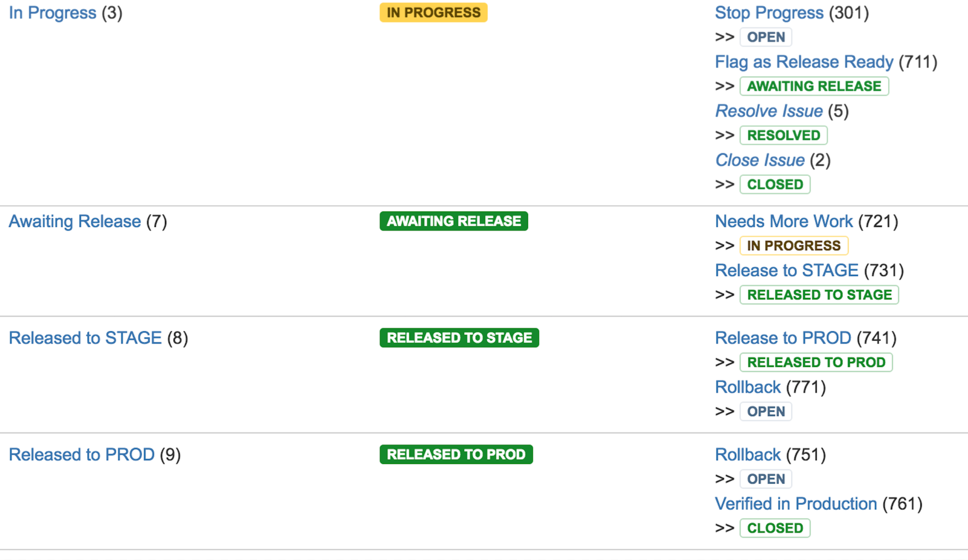The image size is (968, 560).
Task: Click the CLOSED badge under Verified in Production
Action: pos(775,528)
